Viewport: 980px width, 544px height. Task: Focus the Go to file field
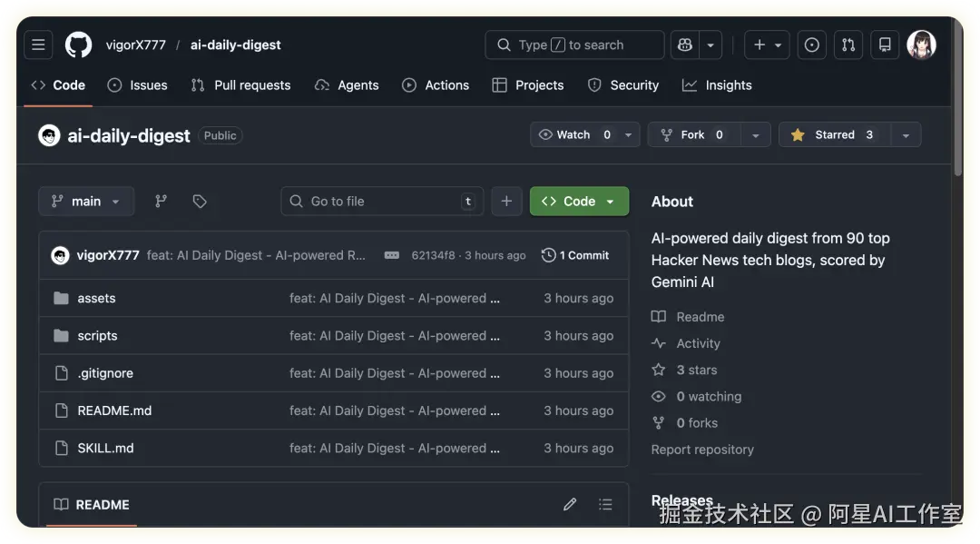coord(382,202)
